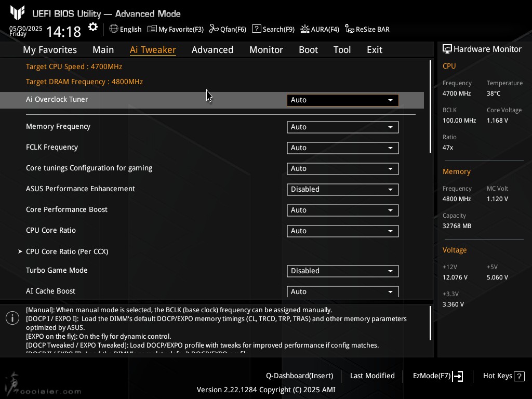Image resolution: width=532 pixels, height=399 pixels.
Task: Select the FCLK Frequency row label
Action: pyautogui.click(x=52, y=147)
